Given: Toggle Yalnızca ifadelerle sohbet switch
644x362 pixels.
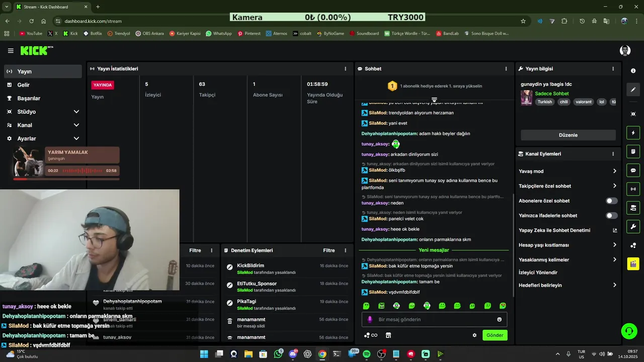Looking at the screenshot, I should [x=611, y=216].
